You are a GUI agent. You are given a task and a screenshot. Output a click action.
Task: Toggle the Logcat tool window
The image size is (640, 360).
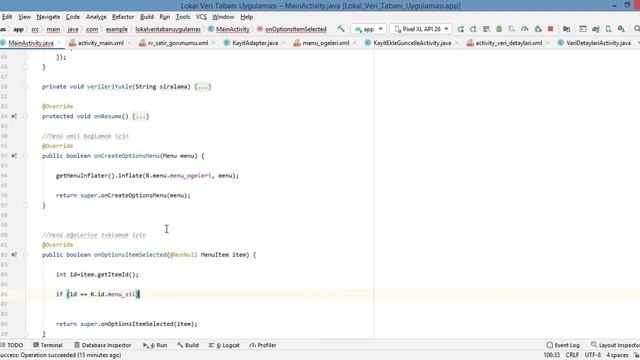(x=224, y=345)
